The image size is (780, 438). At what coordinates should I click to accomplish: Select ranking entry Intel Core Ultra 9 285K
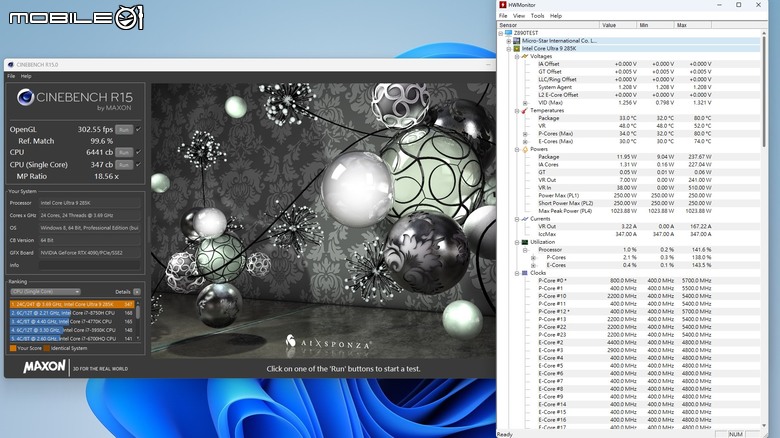[72, 304]
